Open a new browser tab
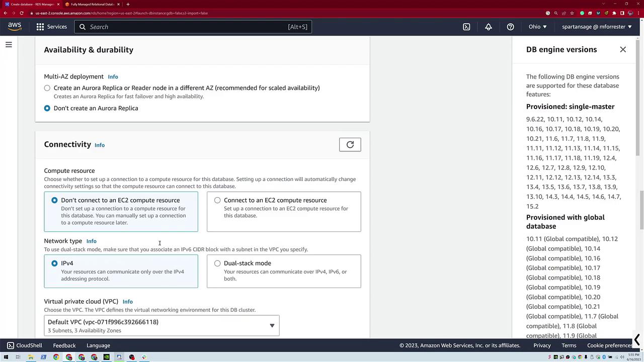Screen dimensions: 644x362 [128, 4]
